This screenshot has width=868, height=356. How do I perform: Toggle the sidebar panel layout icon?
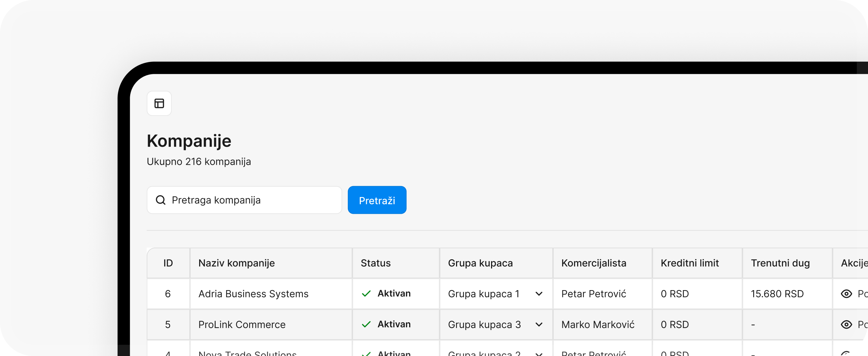(x=159, y=103)
